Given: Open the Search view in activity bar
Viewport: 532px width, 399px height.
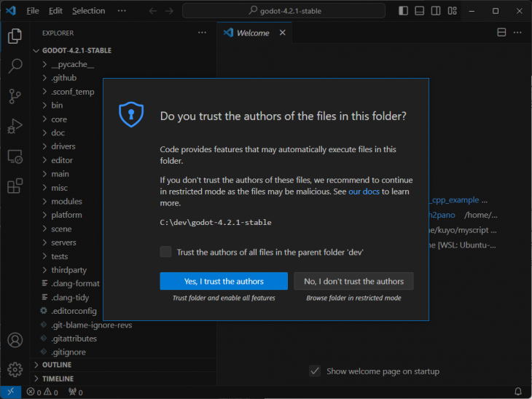Looking at the screenshot, I should [15, 66].
